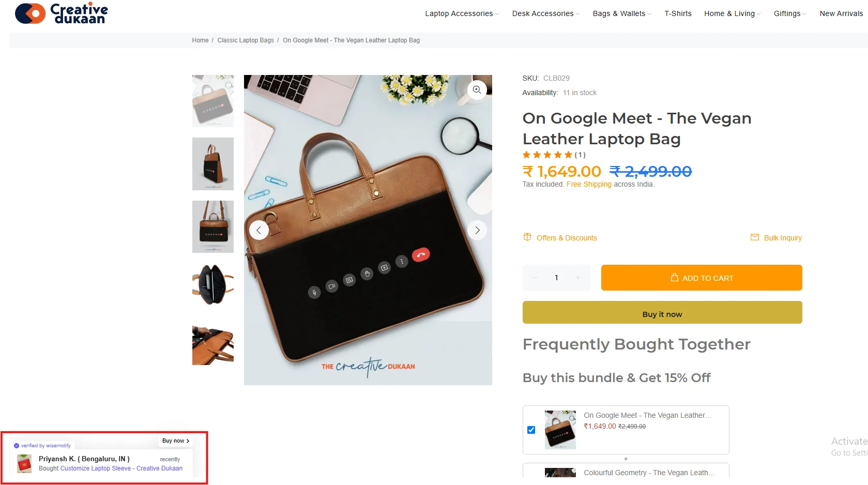Decrease quantity with minus icon
Viewport: 868px width, 485px height.
(x=535, y=278)
